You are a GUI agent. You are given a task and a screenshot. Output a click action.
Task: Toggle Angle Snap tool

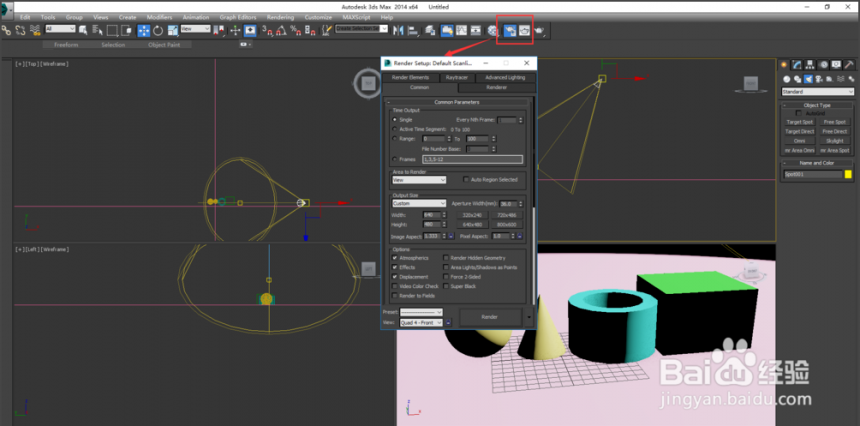281,30
